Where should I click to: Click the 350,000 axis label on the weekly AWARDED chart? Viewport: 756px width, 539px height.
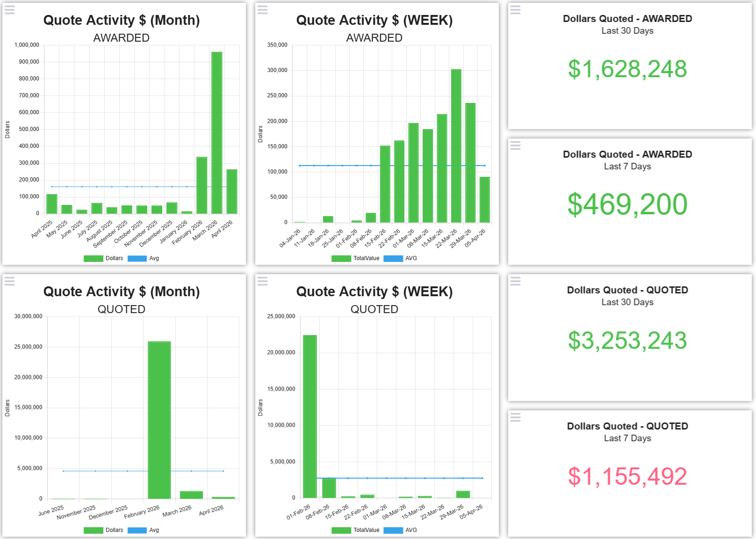pos(277,45)
